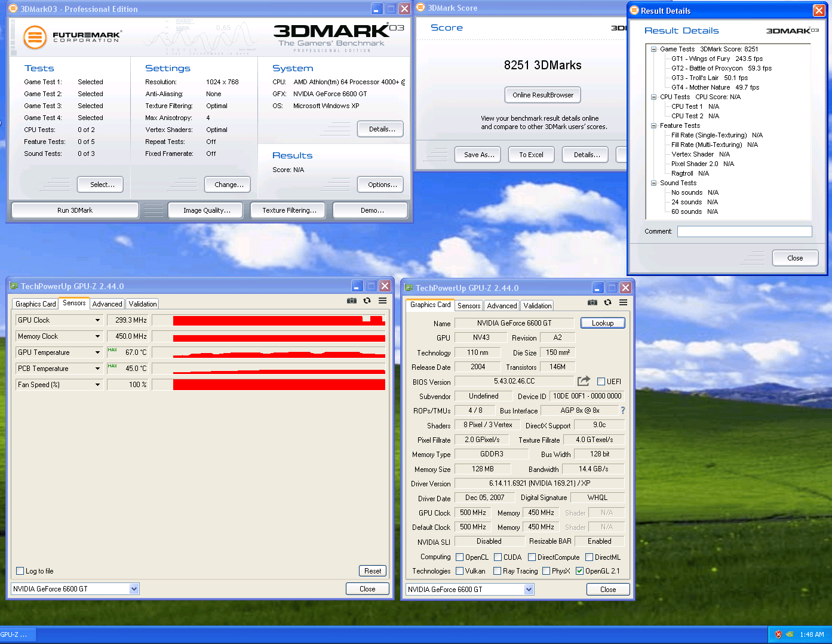Click Texture Filtering button
This screenshot has height=644, width=832.
click(x=289, y=210)
